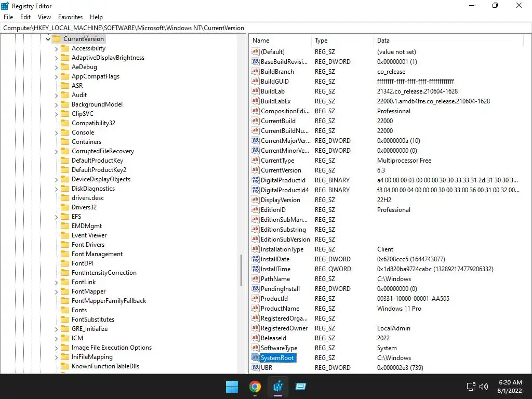The height and width of the screenshot is (399, 532).
Task: Expand the GRE_Initialize key
Action: (56, 329)
